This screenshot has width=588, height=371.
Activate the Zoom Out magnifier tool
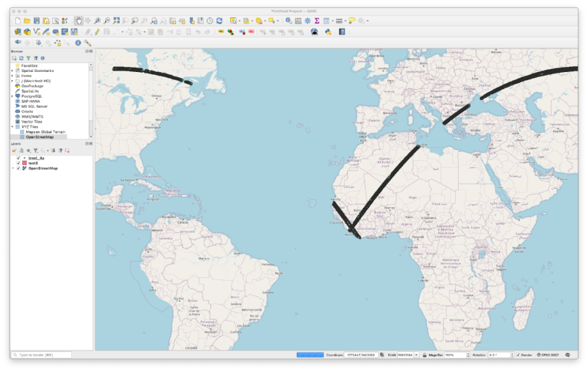click(x=107, y=21)
